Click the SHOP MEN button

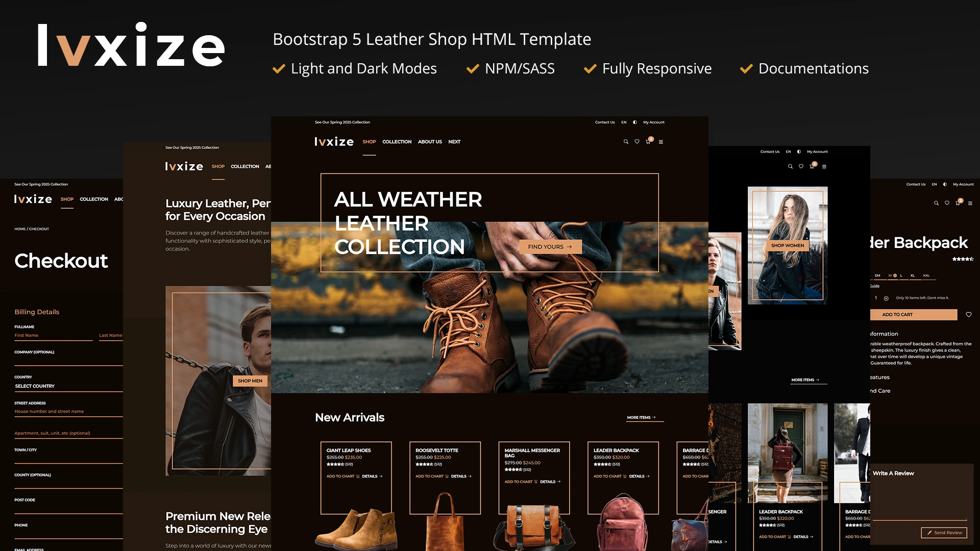coord(250,381)
